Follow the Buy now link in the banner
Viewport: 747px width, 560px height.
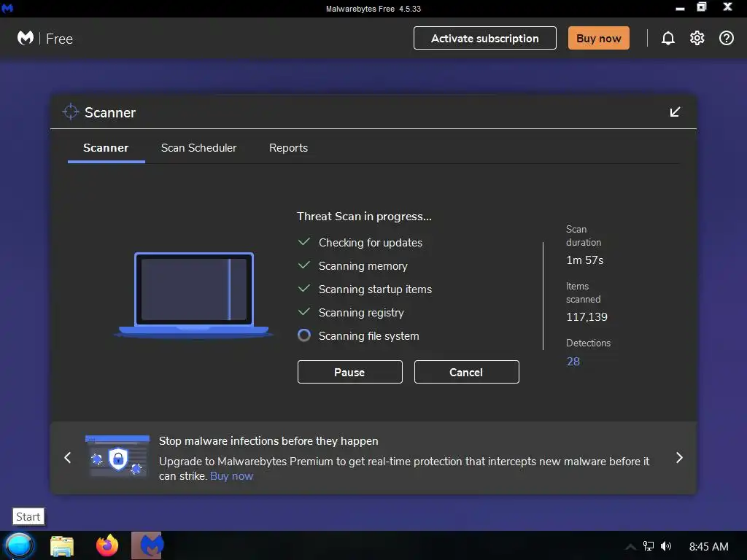[x=231, y=476]
